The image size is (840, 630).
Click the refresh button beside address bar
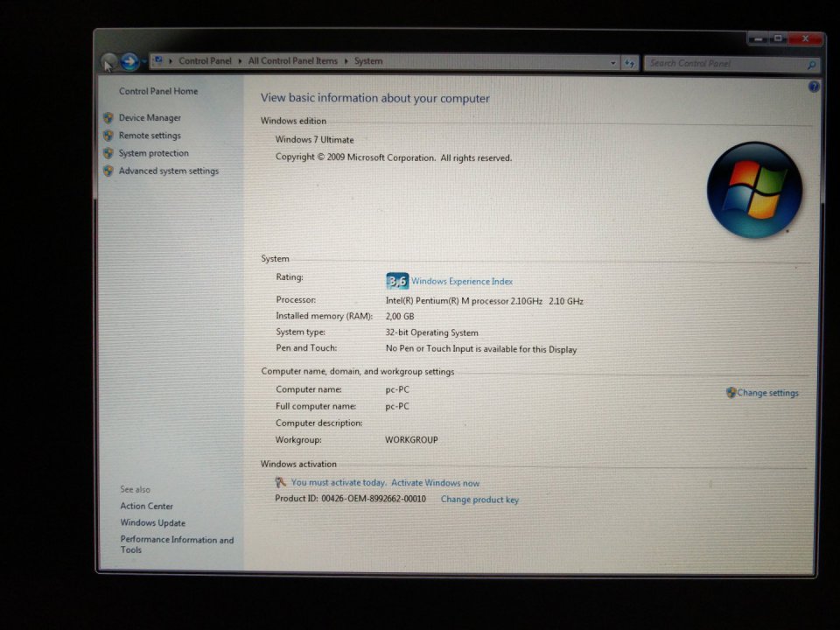click(629, 64)
